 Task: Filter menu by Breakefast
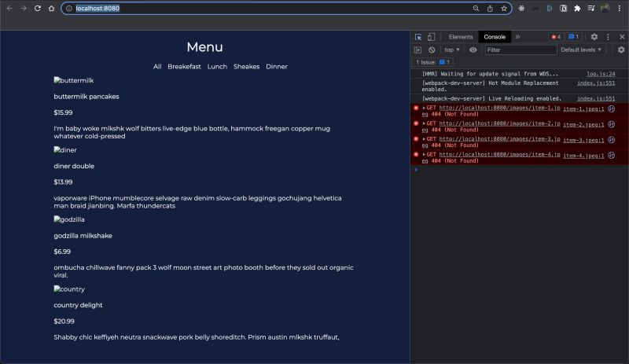[x=184, y=67]
